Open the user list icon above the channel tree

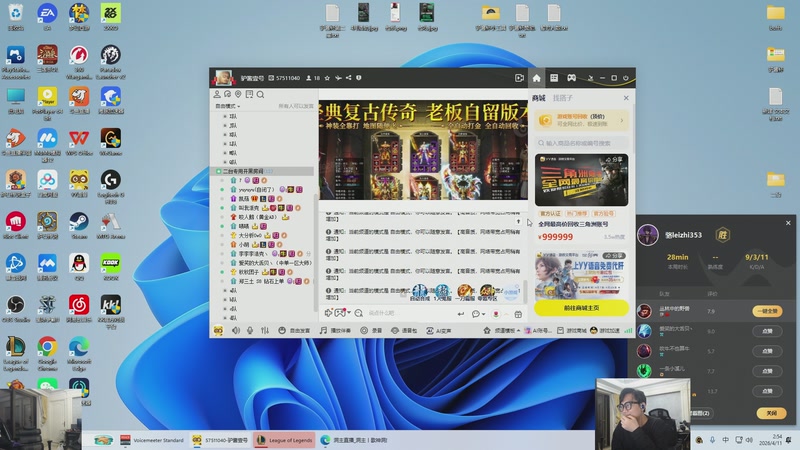(217, 94)
